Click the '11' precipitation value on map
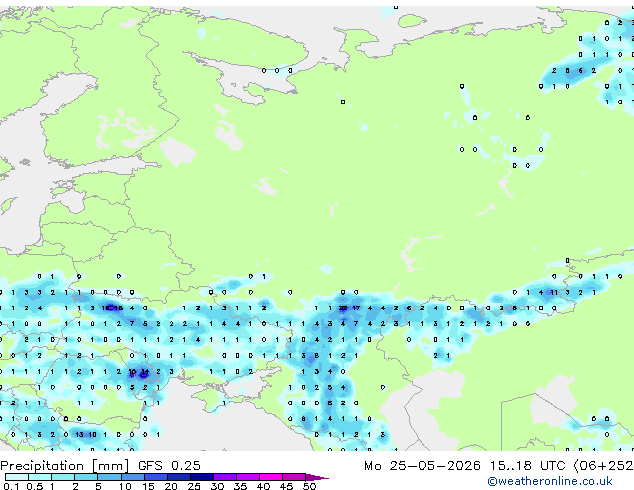Image resolution: width=634 pixels, height=490 pixels. click(x=554, y=292)
